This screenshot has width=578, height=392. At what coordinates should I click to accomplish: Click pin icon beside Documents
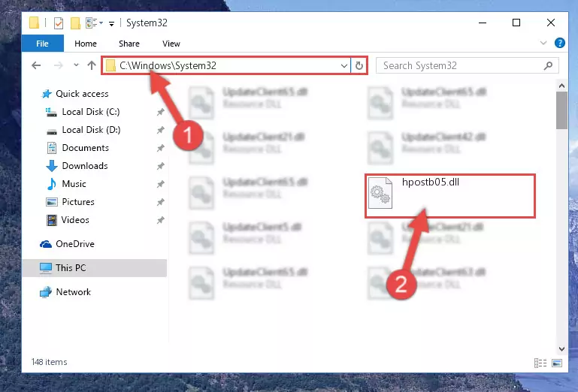160,148
